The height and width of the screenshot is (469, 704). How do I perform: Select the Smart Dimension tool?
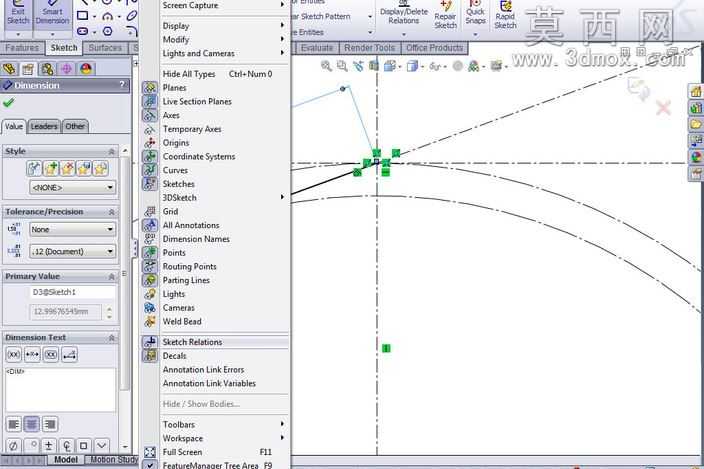[53, 14]
